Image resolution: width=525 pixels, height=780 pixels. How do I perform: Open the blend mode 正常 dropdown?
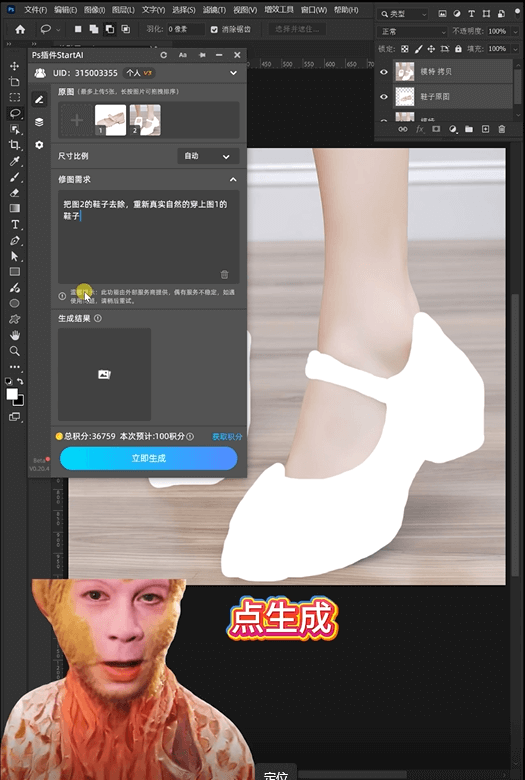[413, 31]
